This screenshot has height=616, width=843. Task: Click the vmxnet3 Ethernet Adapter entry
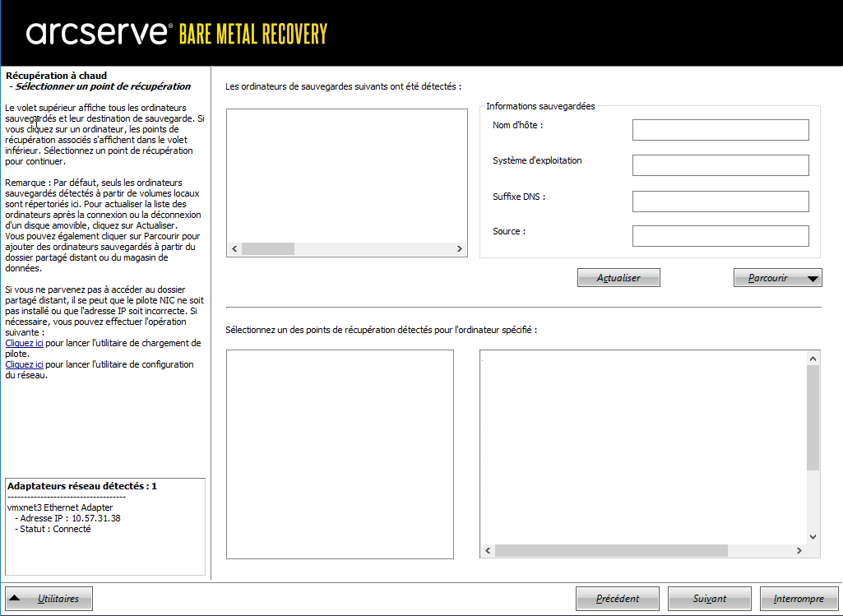click(x=60, y=507)
